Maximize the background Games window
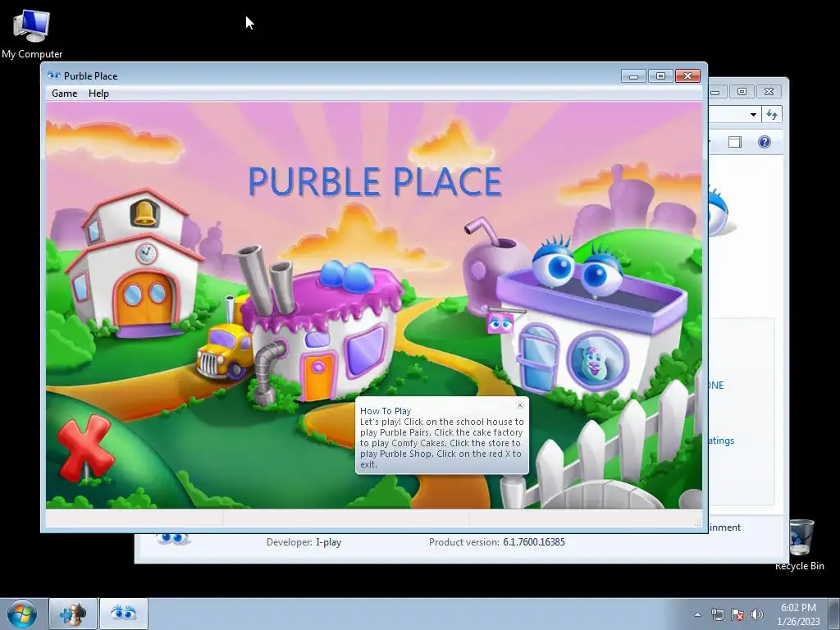This screenshot has height=630, width=840. pos(742,92)
